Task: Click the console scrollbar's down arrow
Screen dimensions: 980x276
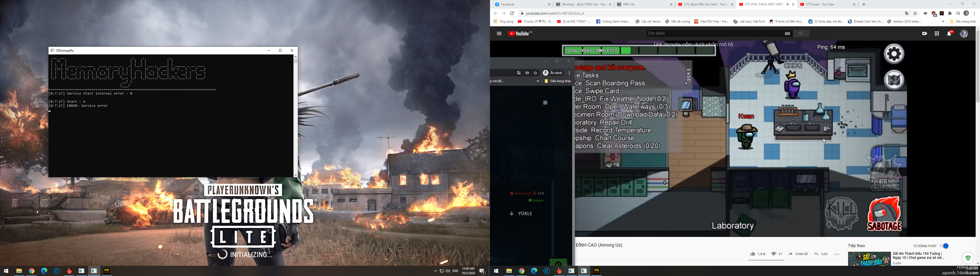Action: (296, 175)
